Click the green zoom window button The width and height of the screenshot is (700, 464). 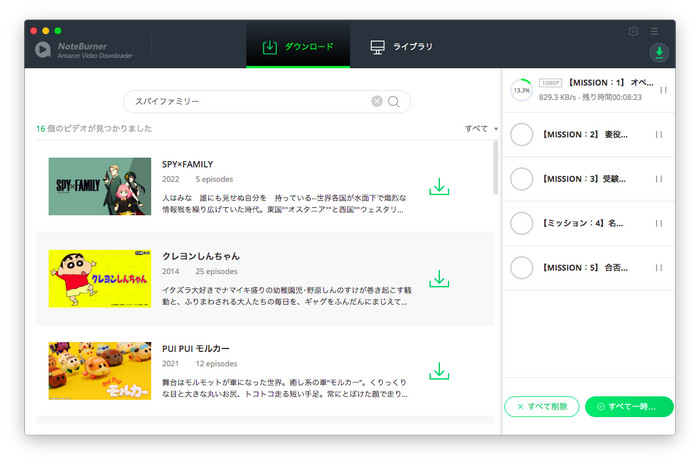(58, 30)
